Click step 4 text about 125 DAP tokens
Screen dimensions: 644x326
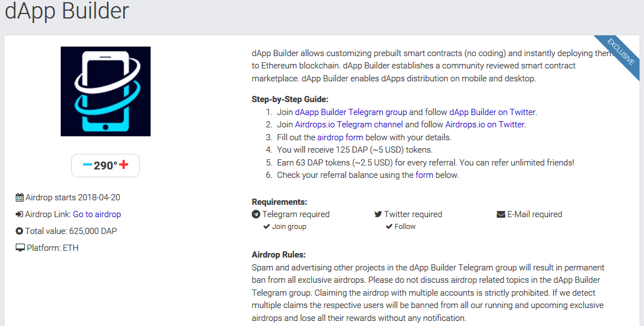[355, 150]
